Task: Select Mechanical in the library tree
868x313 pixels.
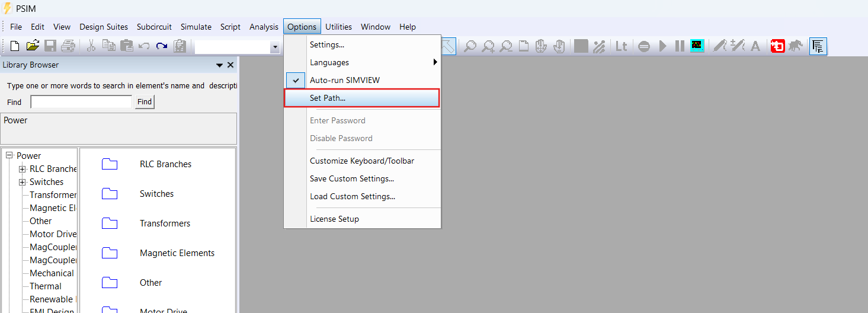Action: click(52, 273)
